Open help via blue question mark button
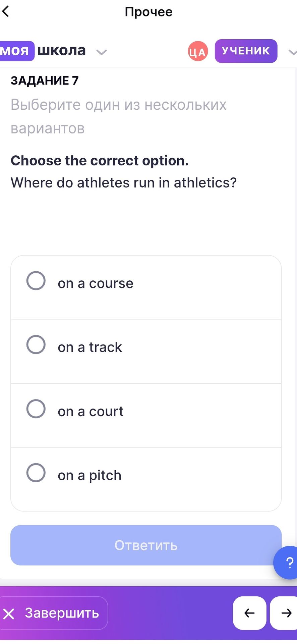This screenshot has width=297, height=644. coord(286,562)
